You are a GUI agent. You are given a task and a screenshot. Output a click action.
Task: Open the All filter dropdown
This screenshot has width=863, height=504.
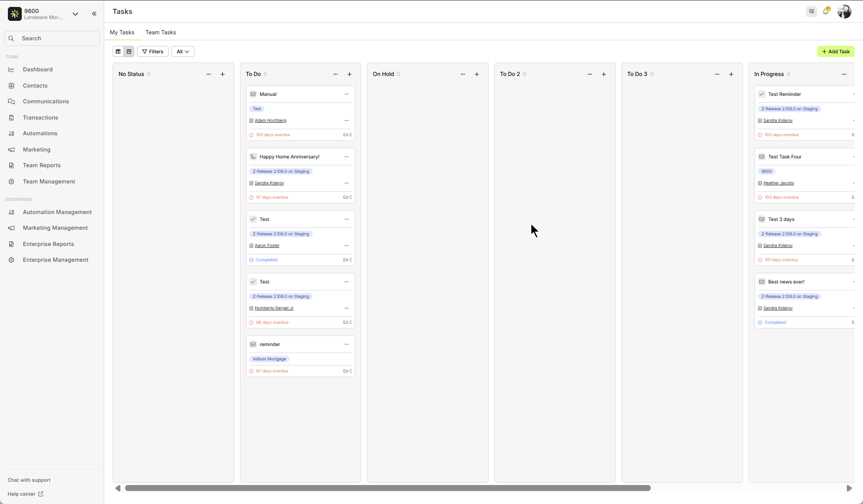point(183,51)
